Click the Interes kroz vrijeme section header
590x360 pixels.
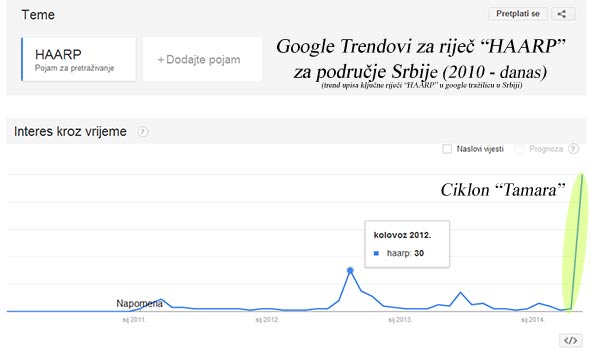pyautogui.click(x=70, y=132)
